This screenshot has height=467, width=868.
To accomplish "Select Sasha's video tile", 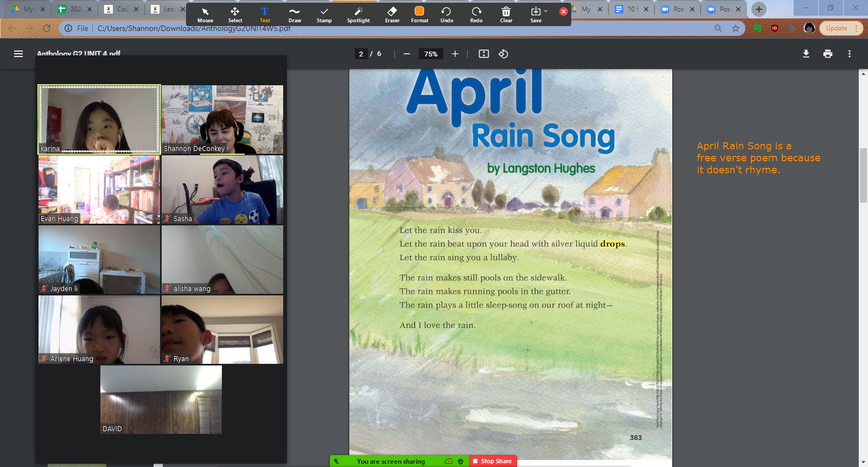I will click(222, 190).
